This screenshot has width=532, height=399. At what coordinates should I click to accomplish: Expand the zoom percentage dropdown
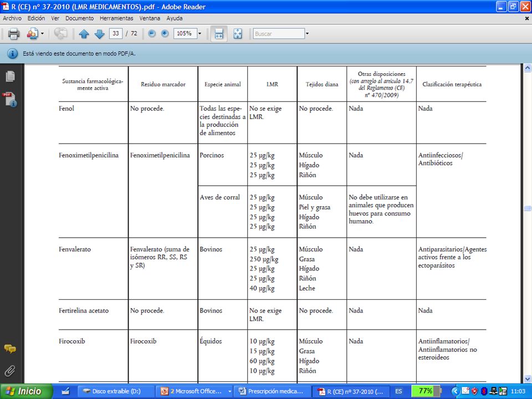click(200, 34)
